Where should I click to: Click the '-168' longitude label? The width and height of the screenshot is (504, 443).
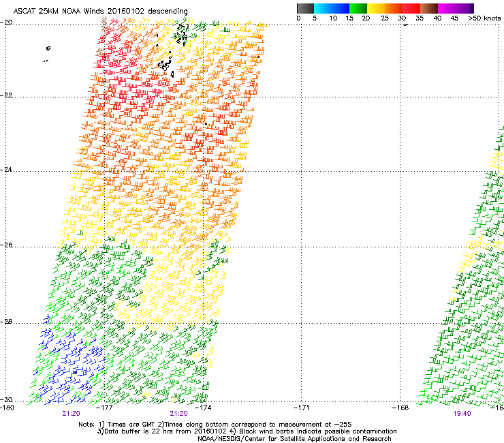coord(400,408)
